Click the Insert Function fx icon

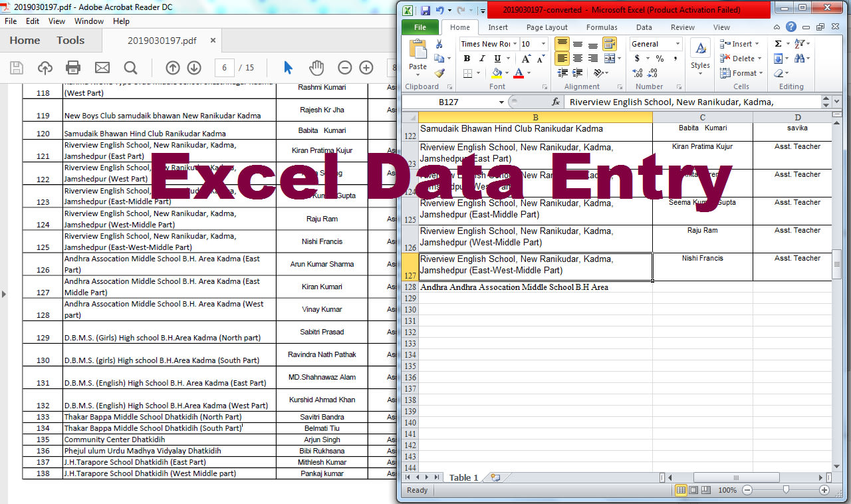tap(556, 102)
